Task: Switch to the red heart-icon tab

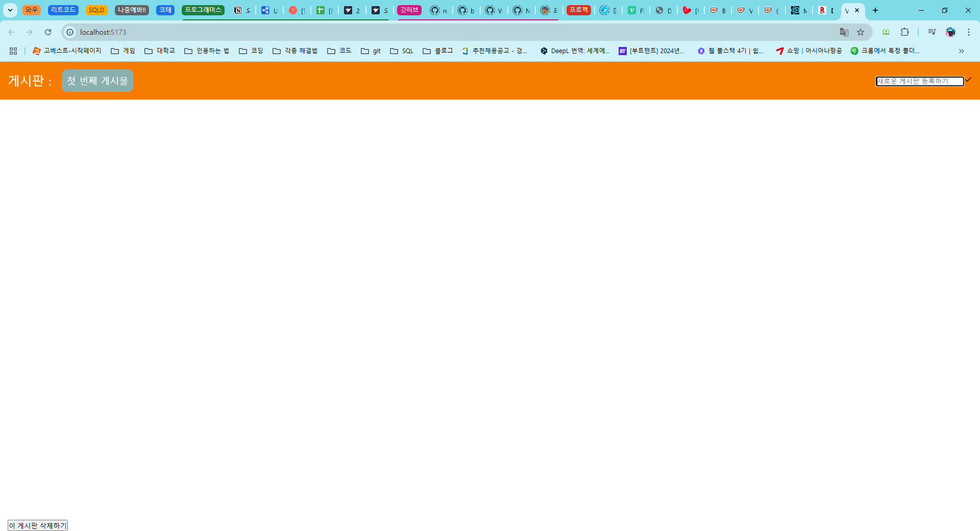Action: point(691,10)
